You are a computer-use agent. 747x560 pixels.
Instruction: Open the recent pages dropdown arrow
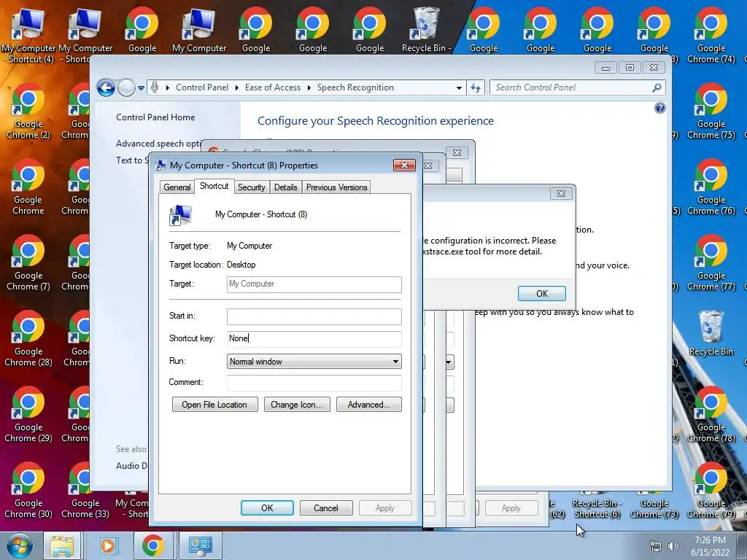click(x=141, y=88)
